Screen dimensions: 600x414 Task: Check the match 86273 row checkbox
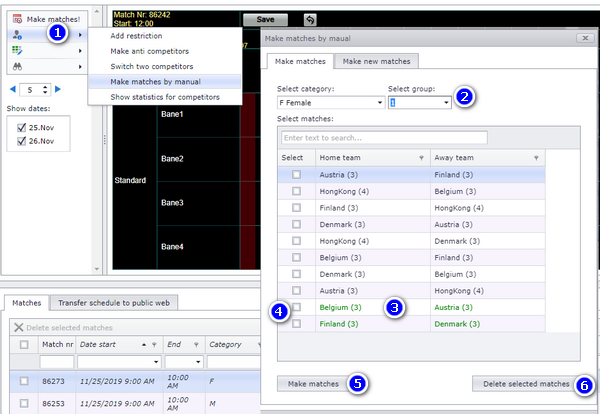24,381
